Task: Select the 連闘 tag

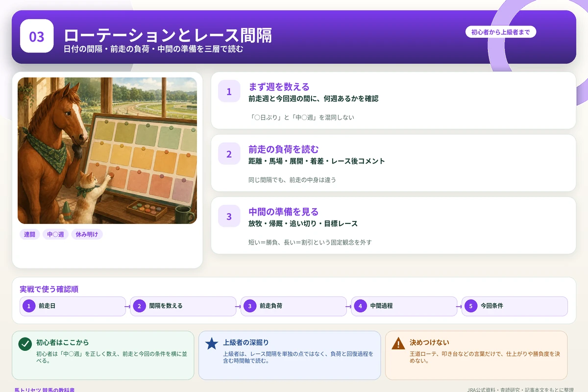Action: coord(30,235)
